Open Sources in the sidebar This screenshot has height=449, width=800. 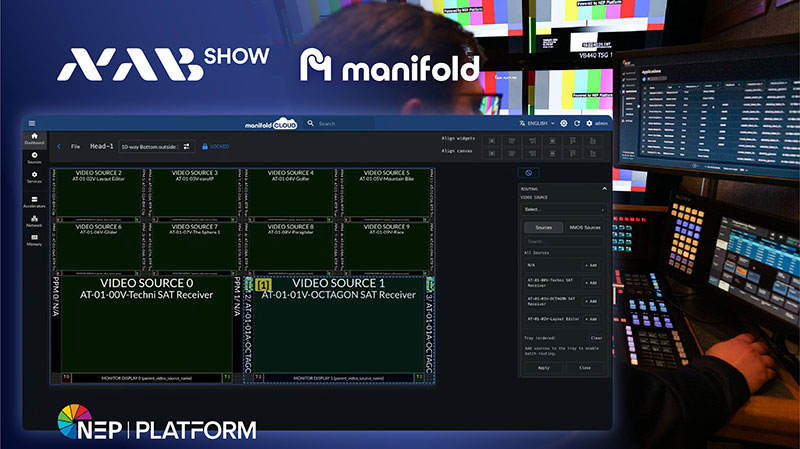pyautogui.click(x=34, y=158)
